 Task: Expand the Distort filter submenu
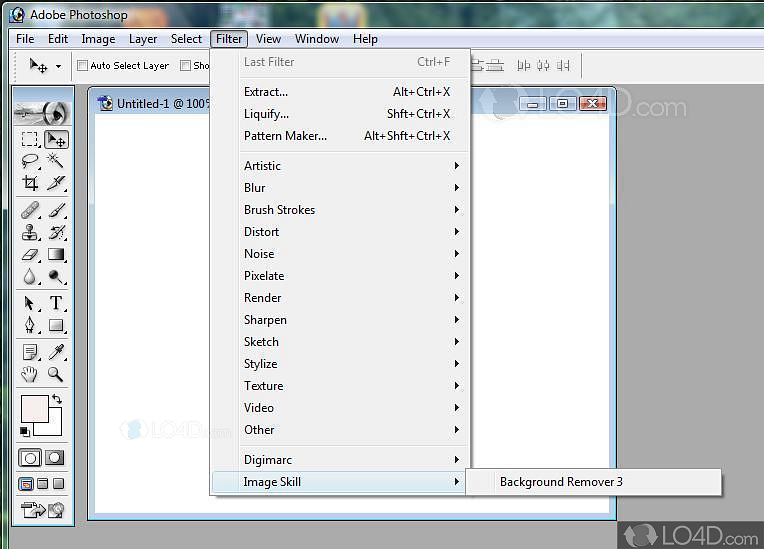click(340, 232)
